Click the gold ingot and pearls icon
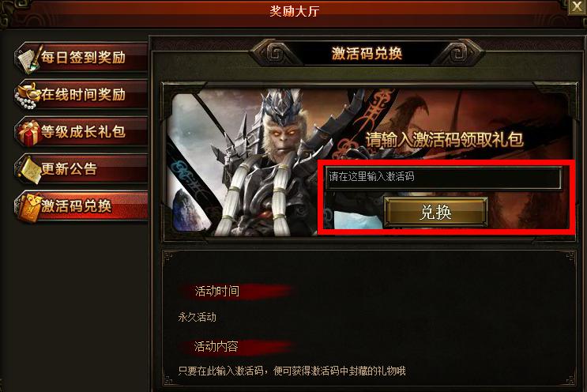This screenshot has height=392, width=587. tap(28, 96)
